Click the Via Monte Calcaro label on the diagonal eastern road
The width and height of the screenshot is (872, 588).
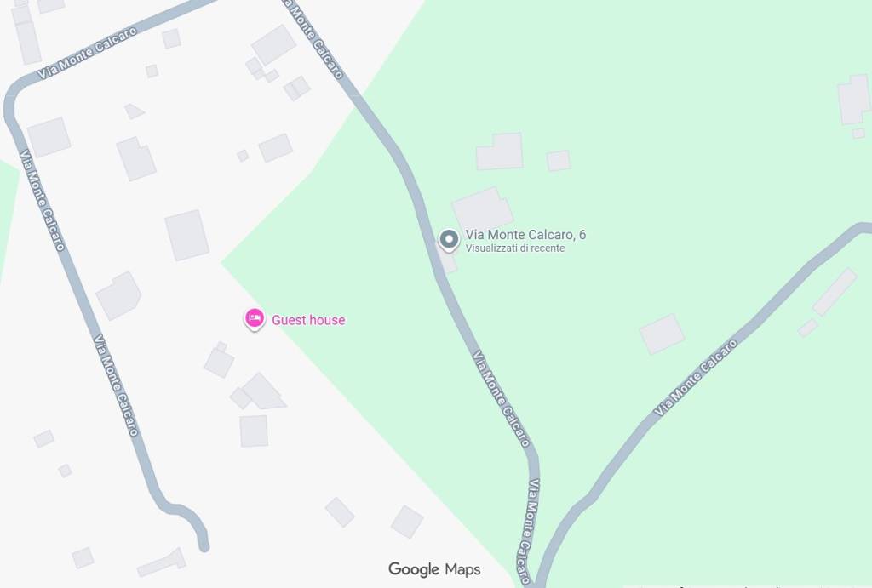pos(695,377)
